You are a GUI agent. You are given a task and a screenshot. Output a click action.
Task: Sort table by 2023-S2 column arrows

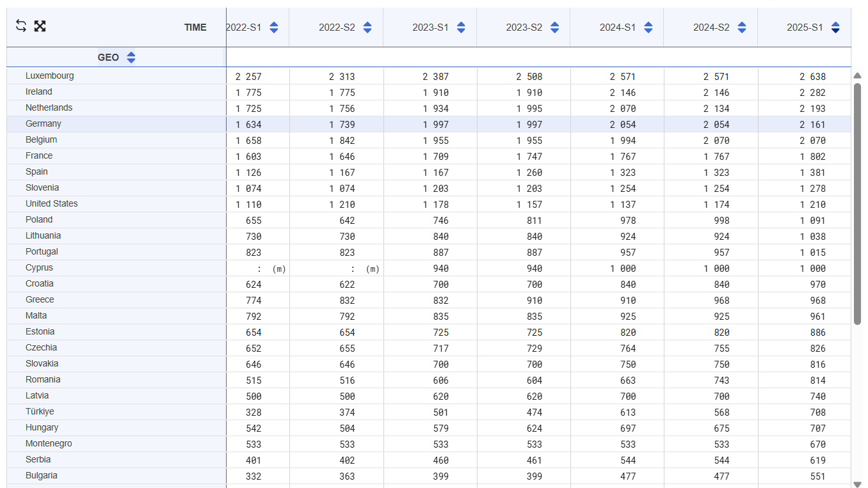pyautogui.click(x=555, y=28)
